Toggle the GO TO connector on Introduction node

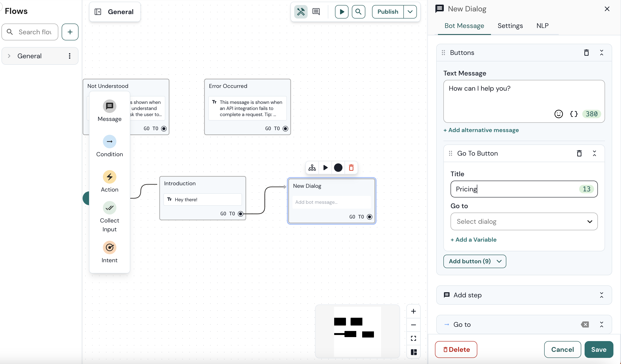[240, 213]
